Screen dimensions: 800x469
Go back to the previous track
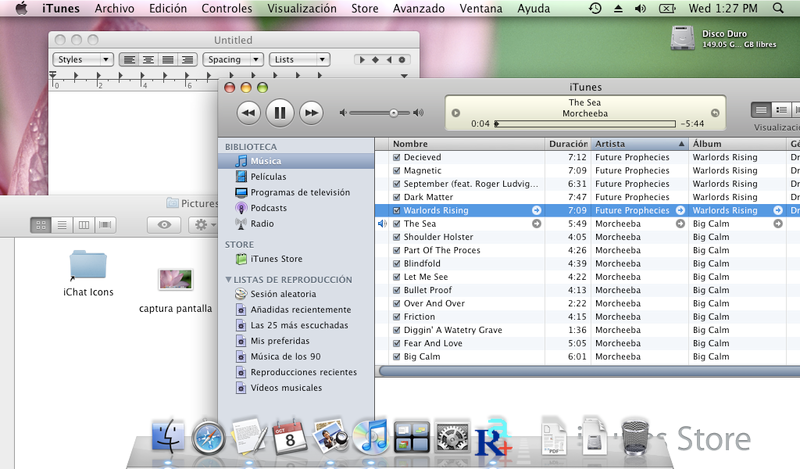(248, 113)
